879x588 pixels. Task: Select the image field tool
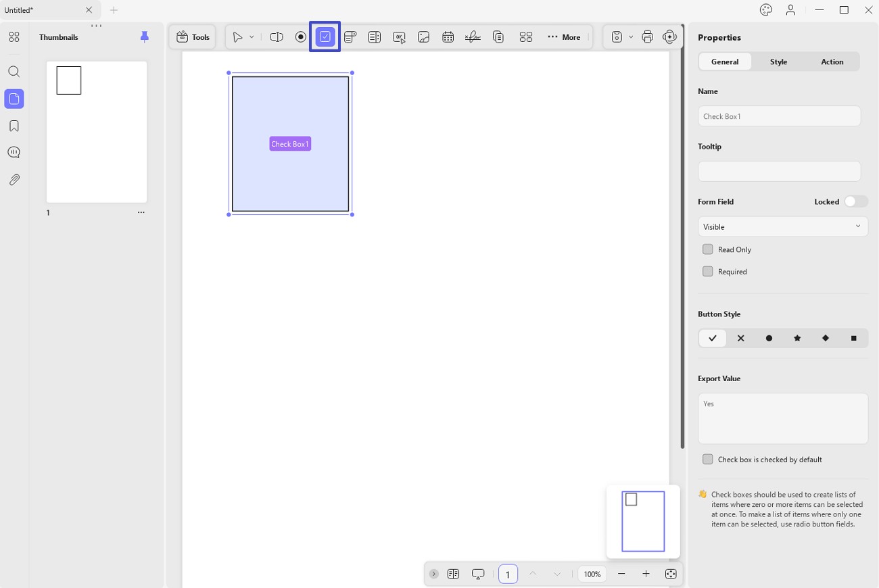click(423, 37)
